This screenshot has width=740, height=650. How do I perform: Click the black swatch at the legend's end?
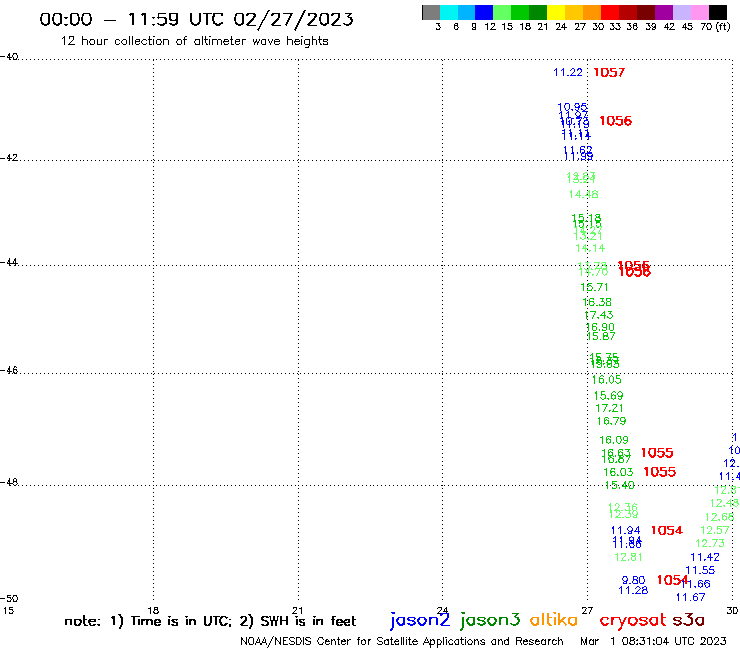[717, 12]
